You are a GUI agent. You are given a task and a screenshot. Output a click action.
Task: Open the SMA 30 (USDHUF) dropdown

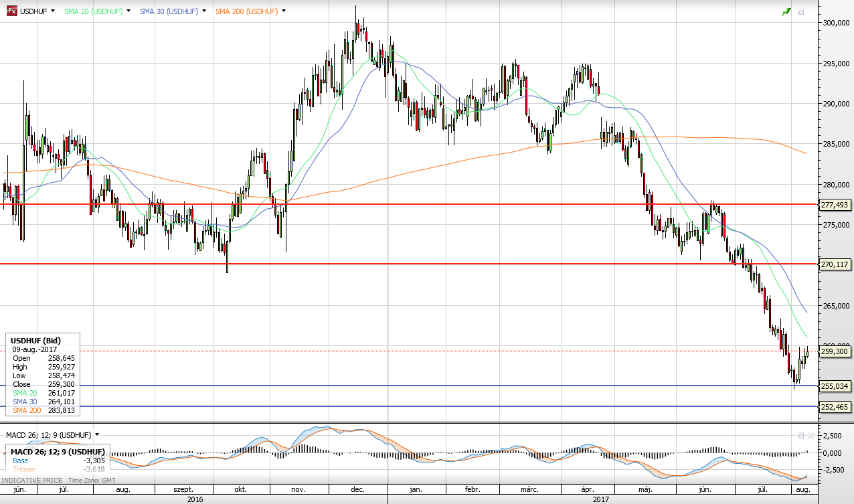tap(205, 11)
